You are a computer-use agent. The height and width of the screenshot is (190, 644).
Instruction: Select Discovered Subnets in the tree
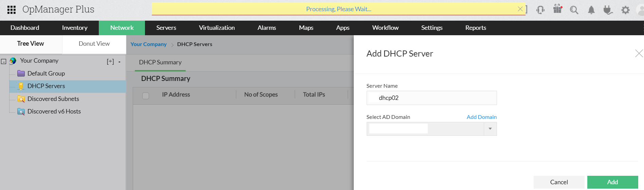tap(53, 99)
